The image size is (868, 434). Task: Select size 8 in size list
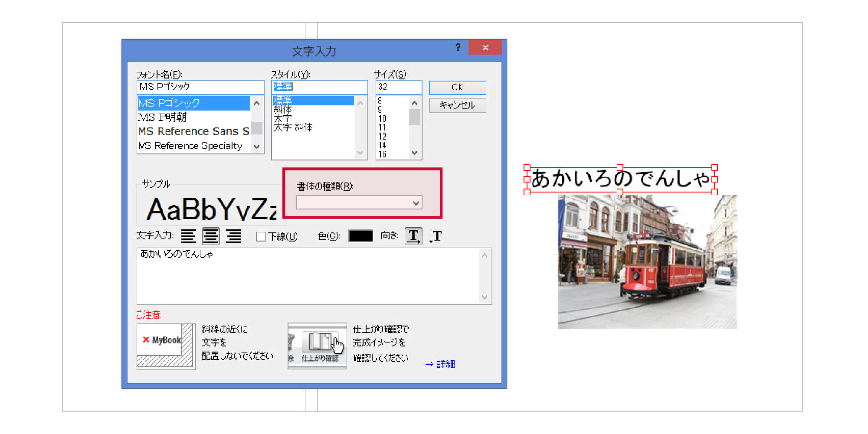(x=393, y=101)
